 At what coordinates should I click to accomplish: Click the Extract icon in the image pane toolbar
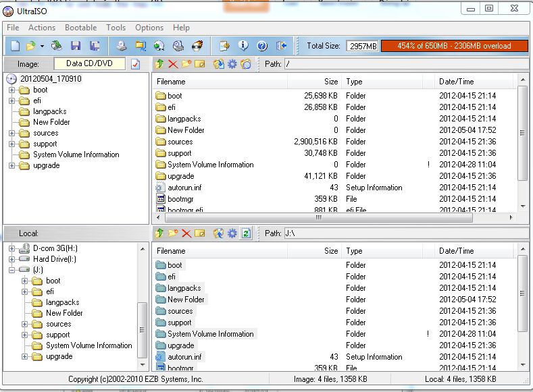[219, 64]
